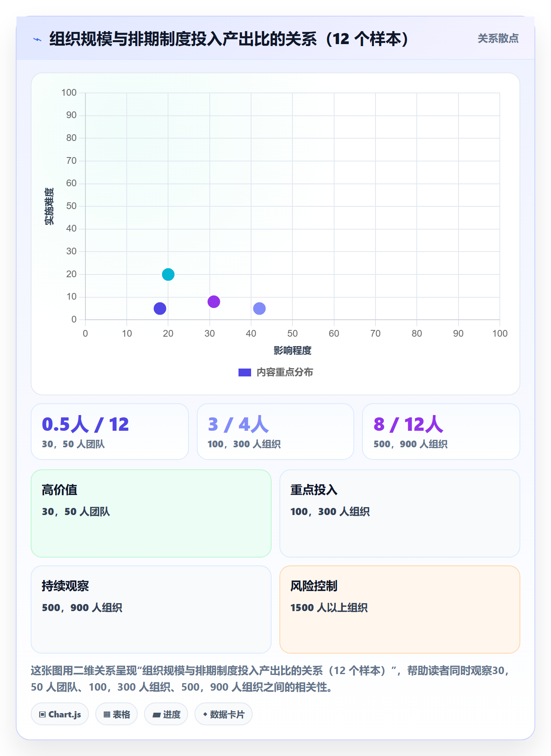Click 1500 人以上组织 text in 风险控制
Image resolution: width=551 pixels, height=756 pixels.
(329, 608)
